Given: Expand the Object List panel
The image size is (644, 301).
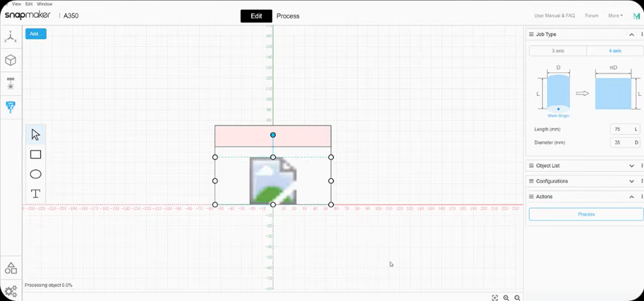Looking at the screenshot, I should [632, 166].
